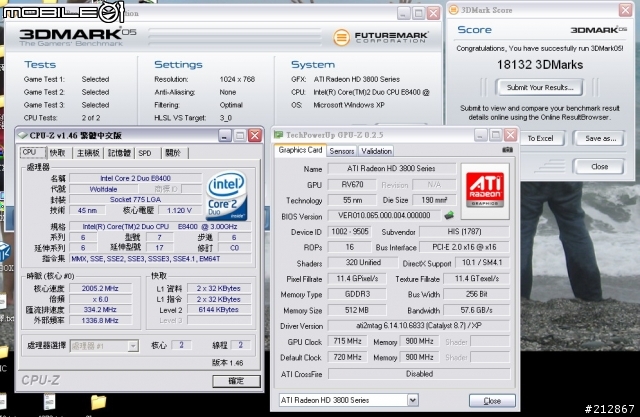This screenshot has height=417, width=640.
Task: Click the GPU-Z title bar icon
Action: tap(279, 135)
